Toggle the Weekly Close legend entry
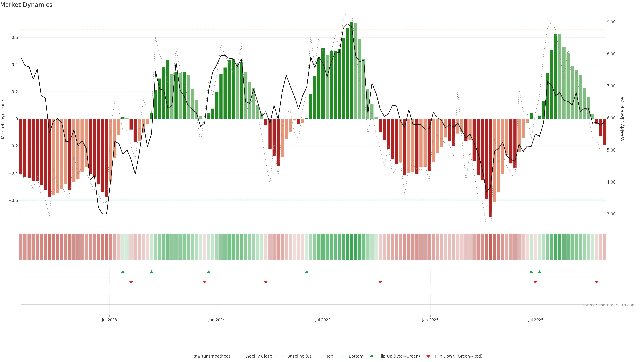This screenshot has width=644, height=362. point(258,356)
